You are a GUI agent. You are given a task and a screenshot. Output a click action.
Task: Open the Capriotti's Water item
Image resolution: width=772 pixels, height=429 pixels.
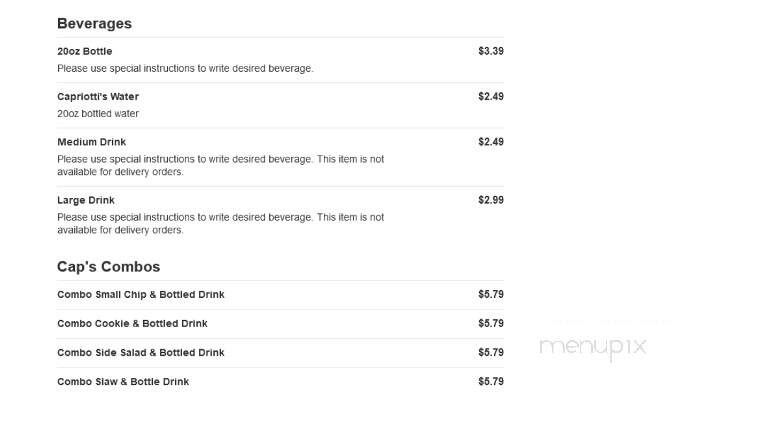pos(98,97)
